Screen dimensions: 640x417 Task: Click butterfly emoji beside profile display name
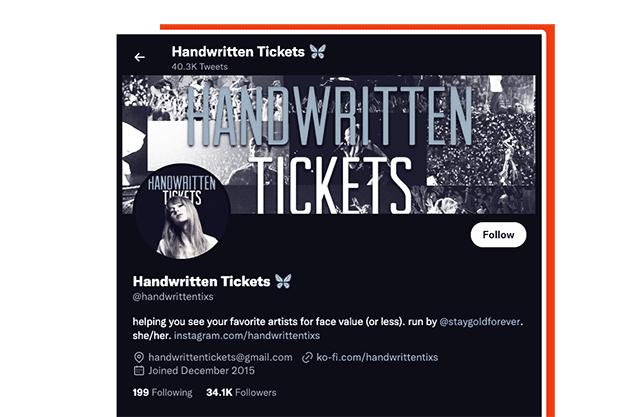click(x=283, y=281)
